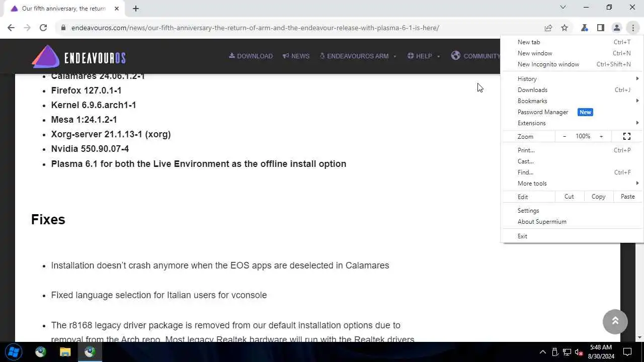Click the address bar URL
Screen dimensions: 644x362
click(x=255, y=28)
